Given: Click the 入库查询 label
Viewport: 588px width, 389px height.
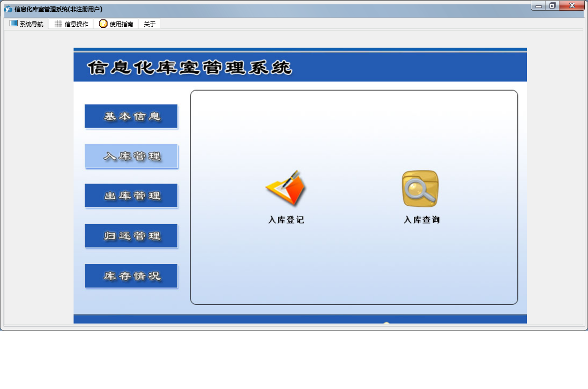Looking at the screenshot, I should (x=421, y=220).
